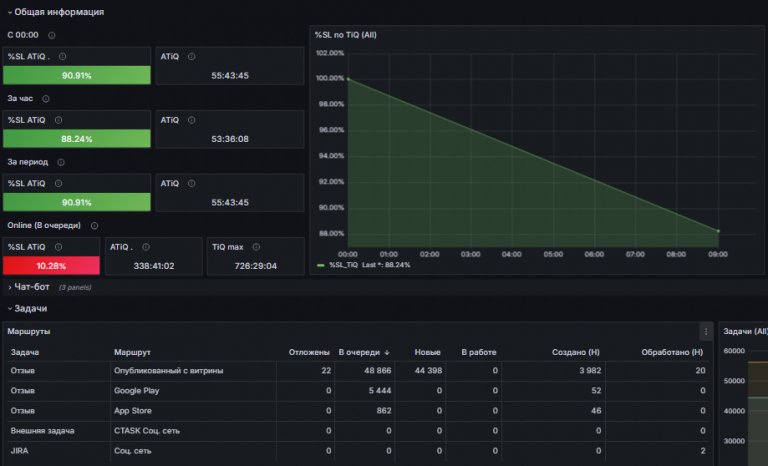This screenshot has width=768, height=466.
Task: Sort table by "В очереди" column header
Action: (x=359, y=352)
